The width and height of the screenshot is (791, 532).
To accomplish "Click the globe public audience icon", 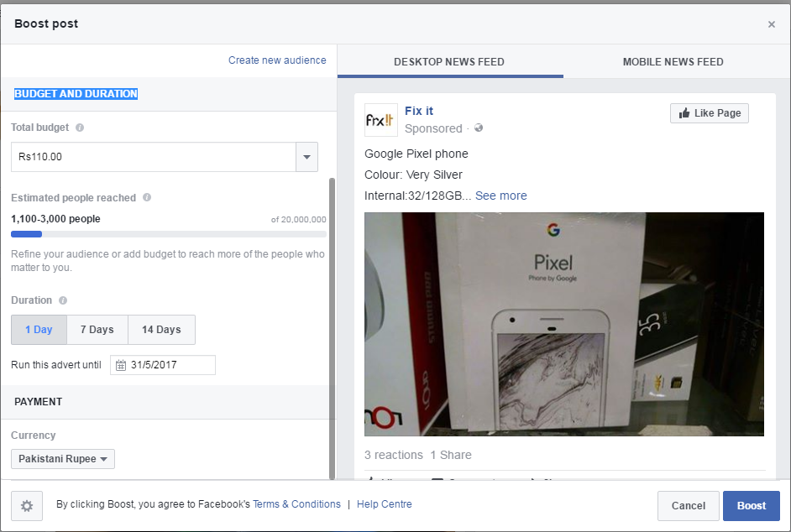I will pyautogui.click(x=479, y=128).
